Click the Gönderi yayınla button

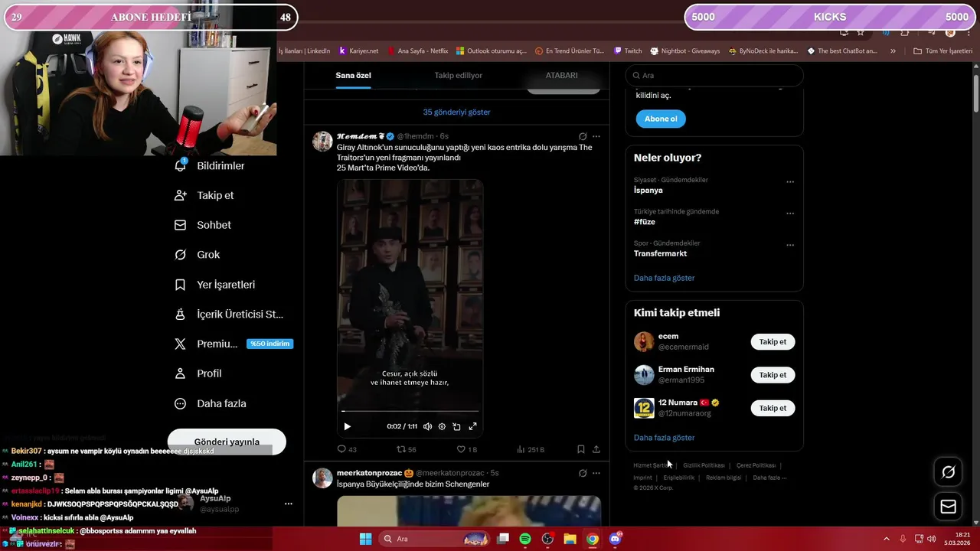click(x=227, y=442)
